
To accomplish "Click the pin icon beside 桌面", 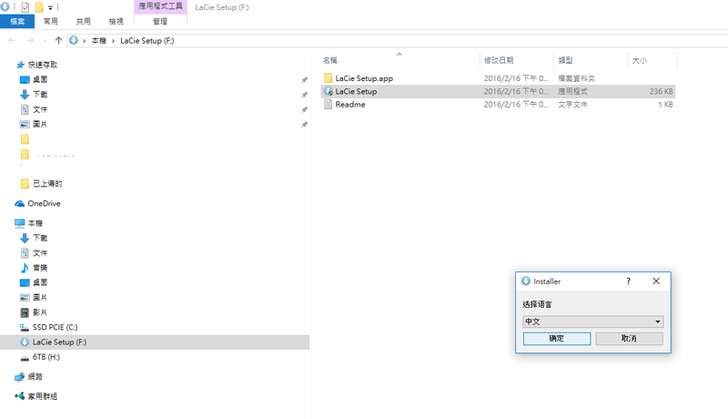I will [304, 80].
